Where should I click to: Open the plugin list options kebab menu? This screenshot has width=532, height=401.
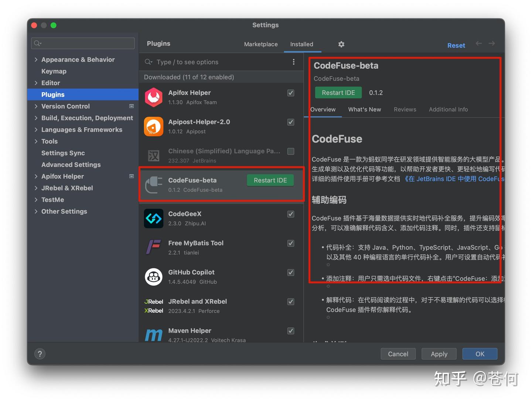(x=294, y=62)
